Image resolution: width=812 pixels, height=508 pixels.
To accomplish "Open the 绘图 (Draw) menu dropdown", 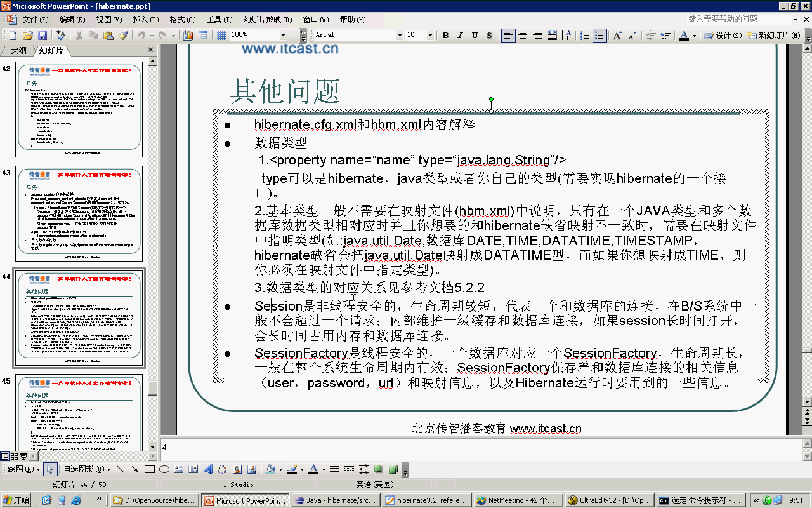I will point(25,470).
